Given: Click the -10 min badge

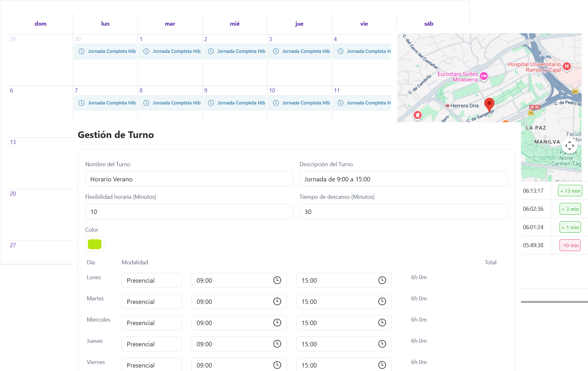Looking at the screenshot, I should tap(570, 245).
